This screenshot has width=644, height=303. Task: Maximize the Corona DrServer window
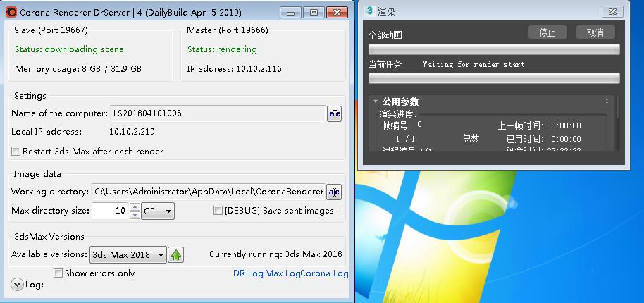(314, 12)
